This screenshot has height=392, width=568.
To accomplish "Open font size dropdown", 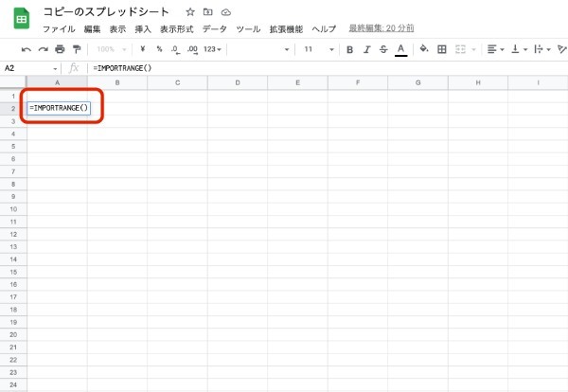I will [319, 49].
